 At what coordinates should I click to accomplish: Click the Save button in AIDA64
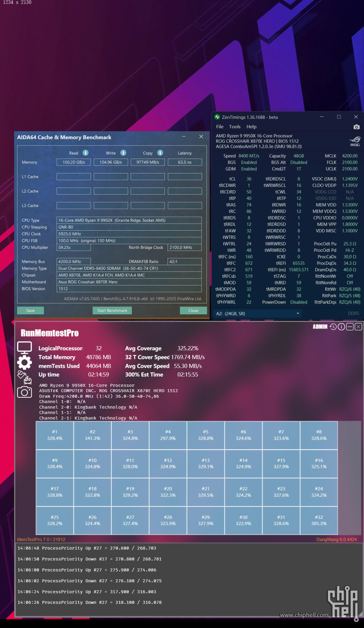coord(30,310)
